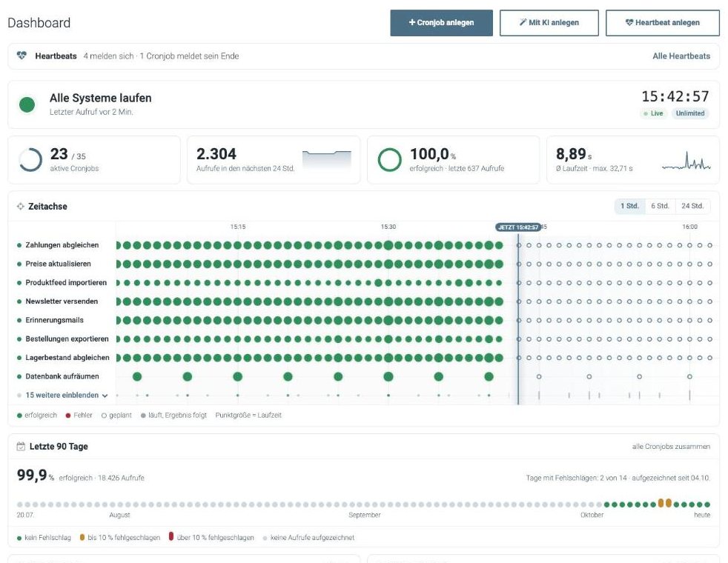Click the Zeitachse crosshair icon
728x563 pixels.
(x=21, y=207)
